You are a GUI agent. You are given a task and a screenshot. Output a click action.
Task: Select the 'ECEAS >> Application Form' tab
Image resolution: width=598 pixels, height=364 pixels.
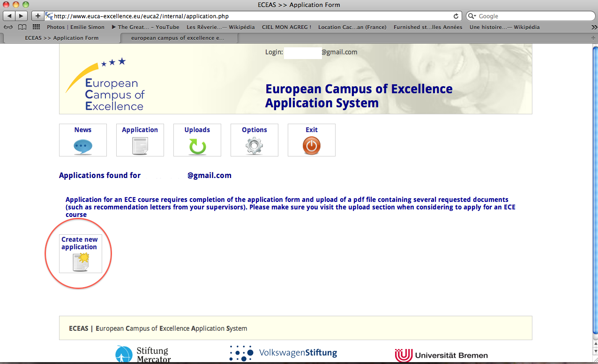click(61, 38)
